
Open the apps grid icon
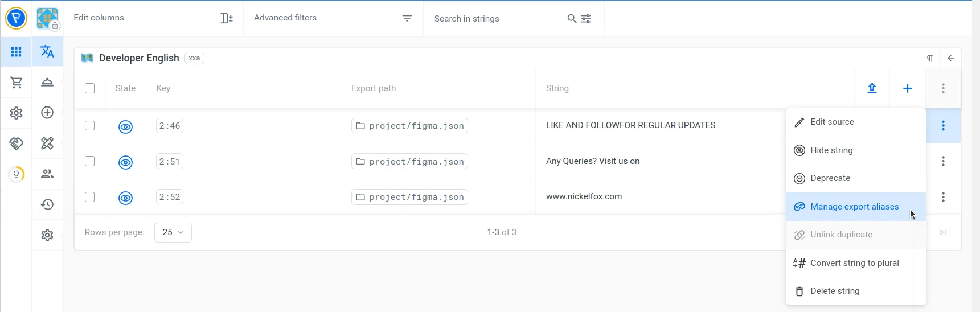pos(17,52)
